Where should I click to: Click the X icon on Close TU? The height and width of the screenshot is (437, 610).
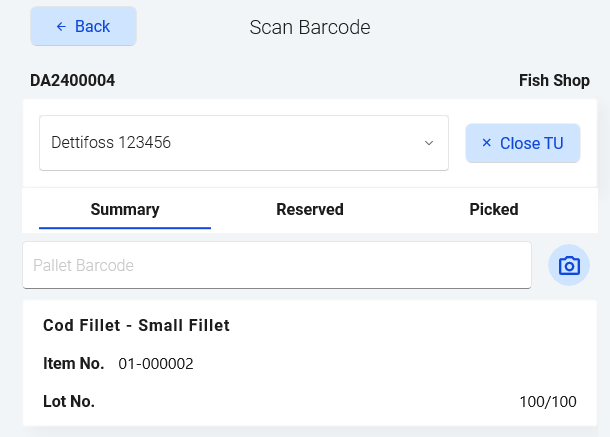click(x=486, y=143)
